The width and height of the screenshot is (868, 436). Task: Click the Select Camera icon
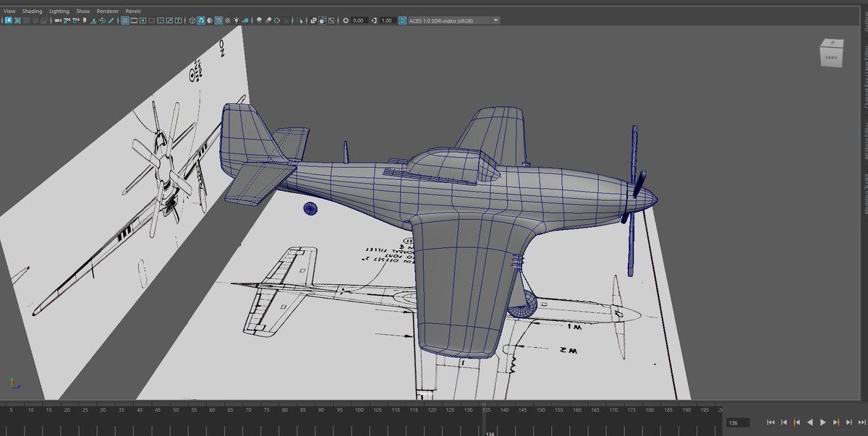[57, 20]
